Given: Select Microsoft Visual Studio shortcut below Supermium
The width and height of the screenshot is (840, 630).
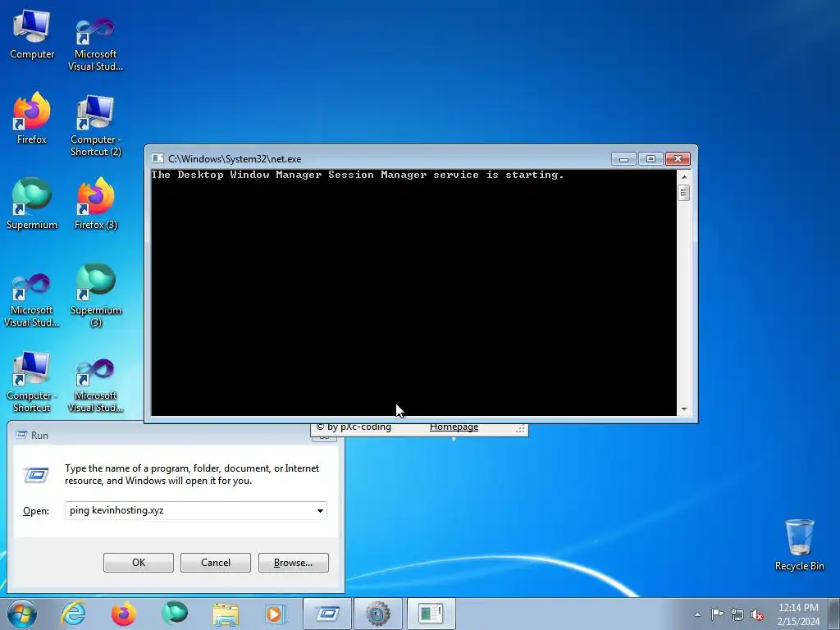Looking at the screenshot, I should click(32, 300).
